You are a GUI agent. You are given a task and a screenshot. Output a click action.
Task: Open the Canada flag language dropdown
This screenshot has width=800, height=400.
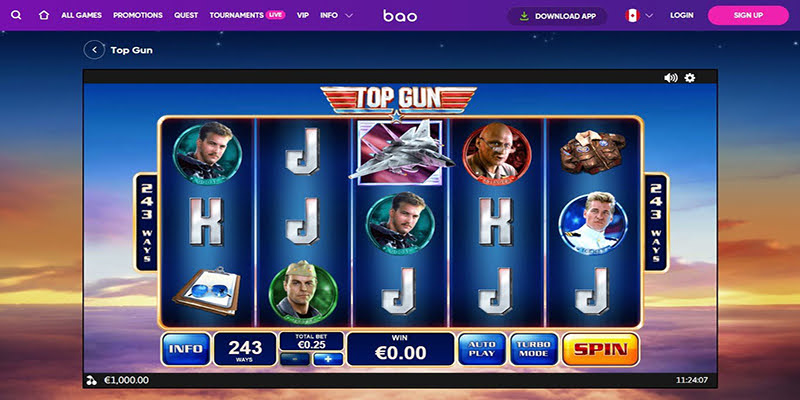[639, 15]
